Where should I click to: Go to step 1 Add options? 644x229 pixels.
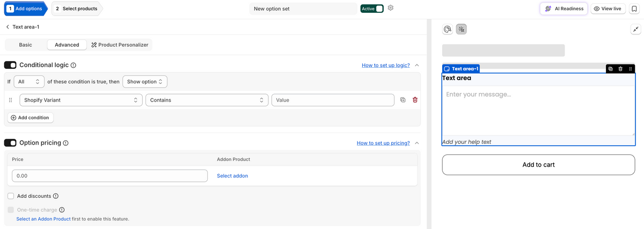[x=25, y=9]
